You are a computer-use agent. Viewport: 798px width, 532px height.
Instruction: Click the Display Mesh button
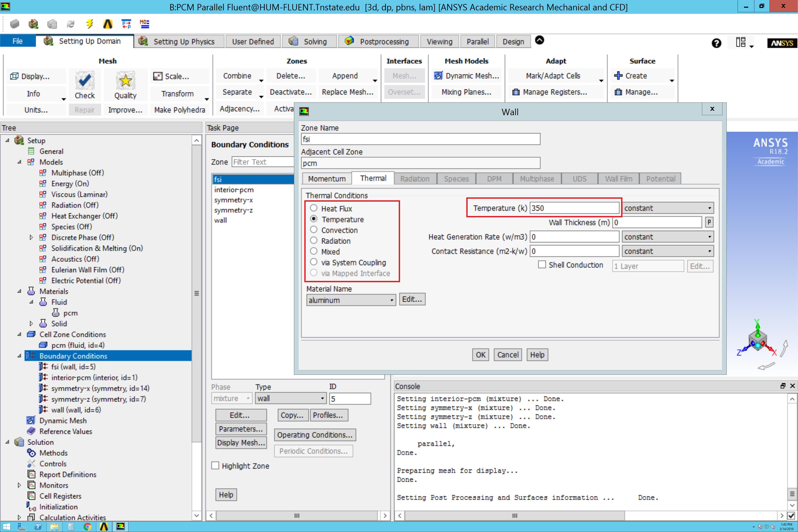coord(241,442)
